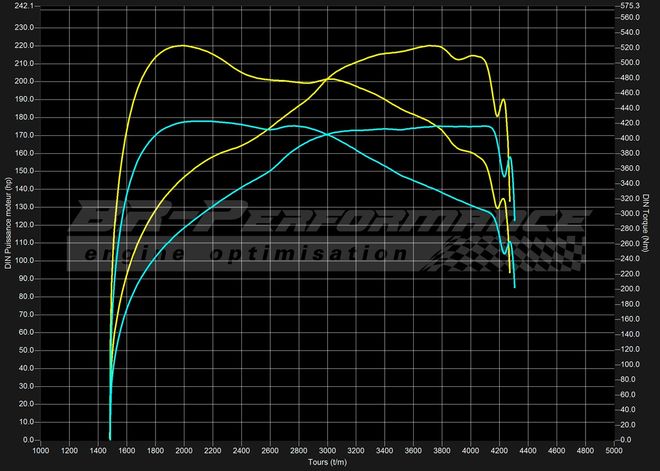Click the 575.3 maximum on the right axis

tap(628, 5)
